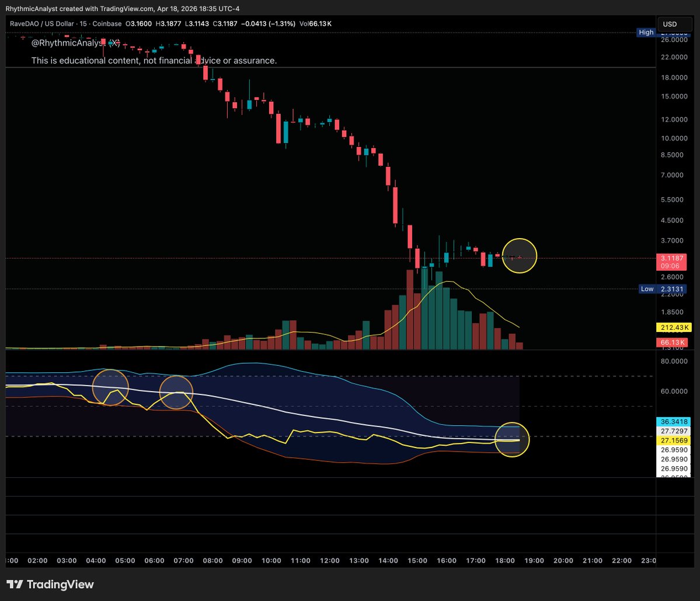This screenshot has width=700, height=601.
Task: Click the 22:00 time axis label
Action: 621,560
